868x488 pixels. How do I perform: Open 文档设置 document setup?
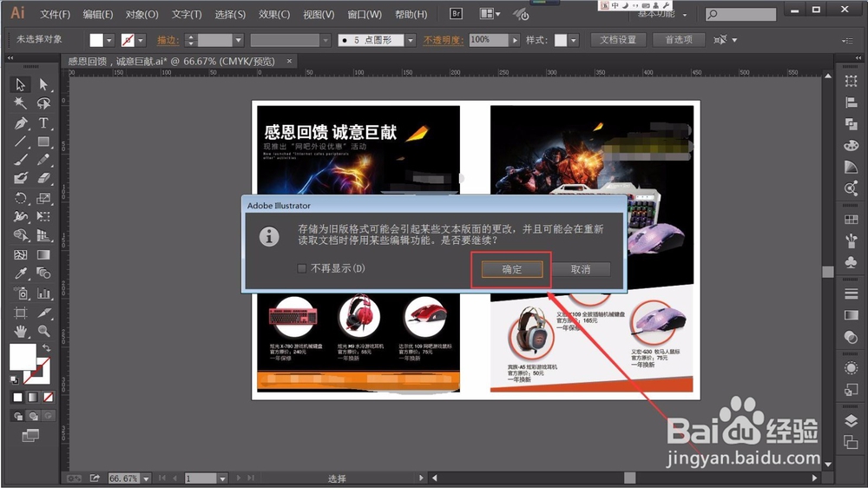tap(618, 40)
